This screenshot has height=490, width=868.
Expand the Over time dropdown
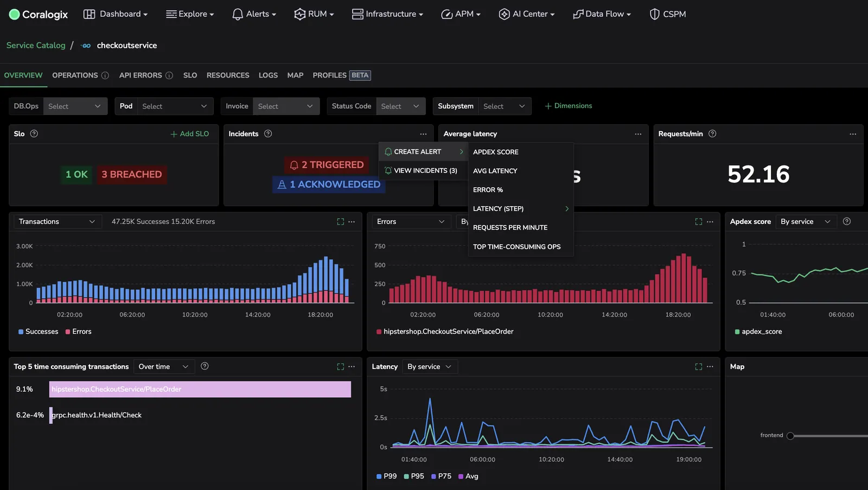pyautogui.click(x=164, y=367)
